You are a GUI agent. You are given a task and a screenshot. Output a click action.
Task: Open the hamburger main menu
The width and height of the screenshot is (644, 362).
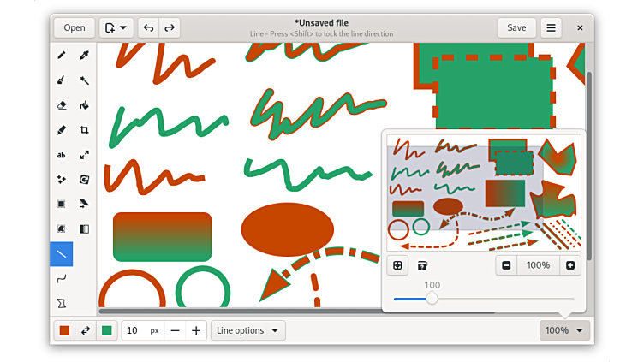tap(551, 27)
